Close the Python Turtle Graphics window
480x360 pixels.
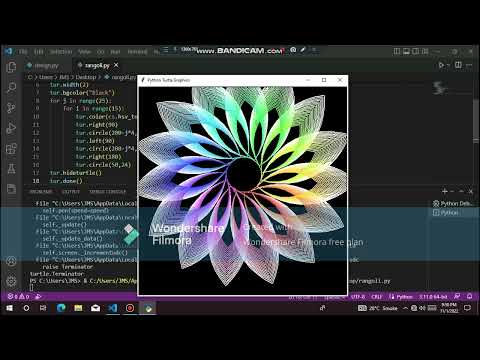tap(340, 80)
